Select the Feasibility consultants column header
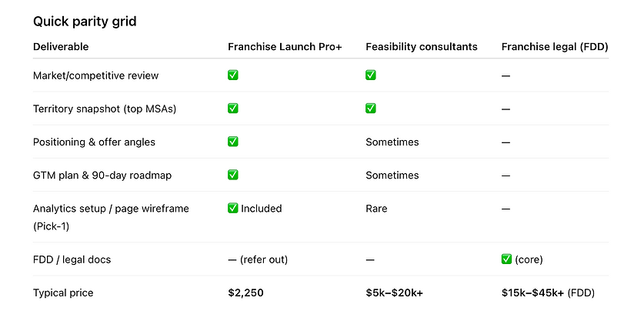This screenshot has width=644, height=321. click(422, 47)
